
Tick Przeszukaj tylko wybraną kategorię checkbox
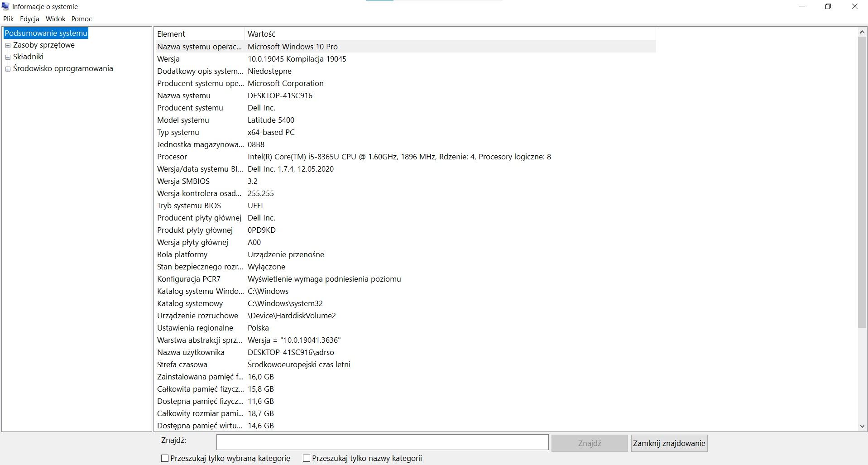[165, 458]
